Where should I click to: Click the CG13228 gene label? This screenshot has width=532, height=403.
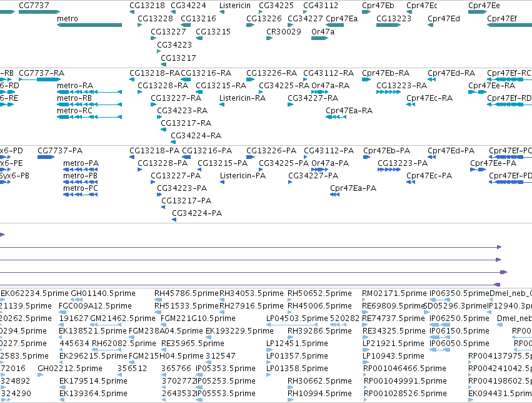[x=156, y=19]
